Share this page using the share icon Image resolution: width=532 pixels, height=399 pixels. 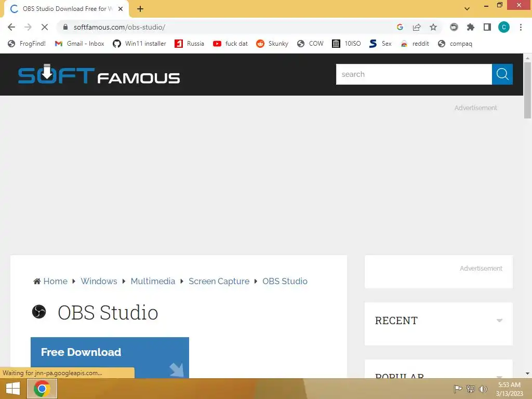417,27
